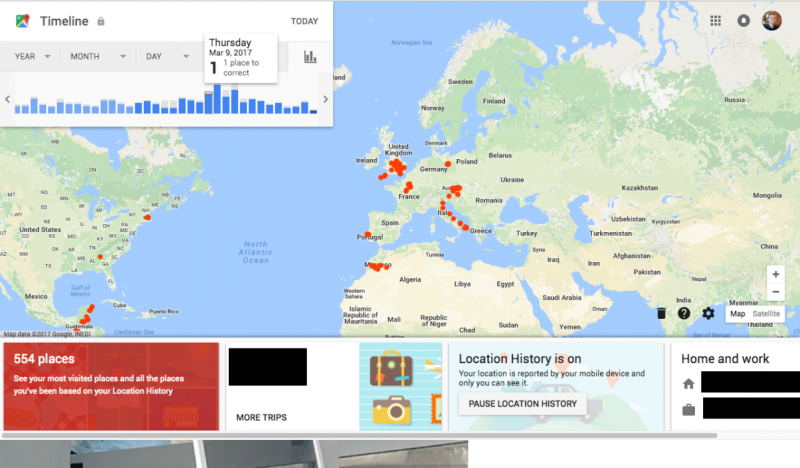Click the trash delete icon on map
This screenshot has height=468, width=800.
coord(661,313)
